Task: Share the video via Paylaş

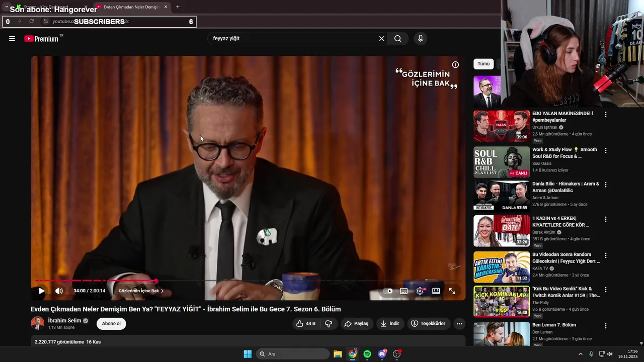Action: [356, 324]
